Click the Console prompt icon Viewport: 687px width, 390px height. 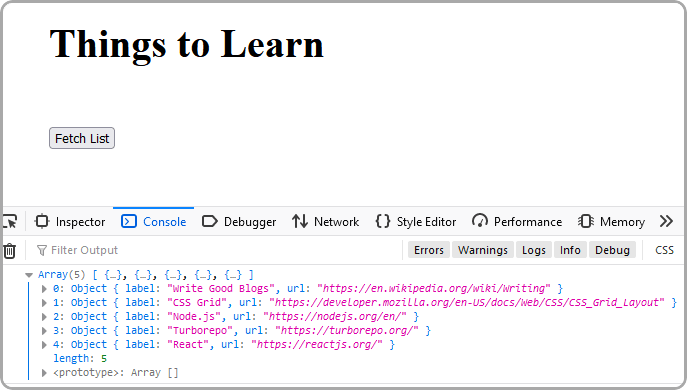129,221
